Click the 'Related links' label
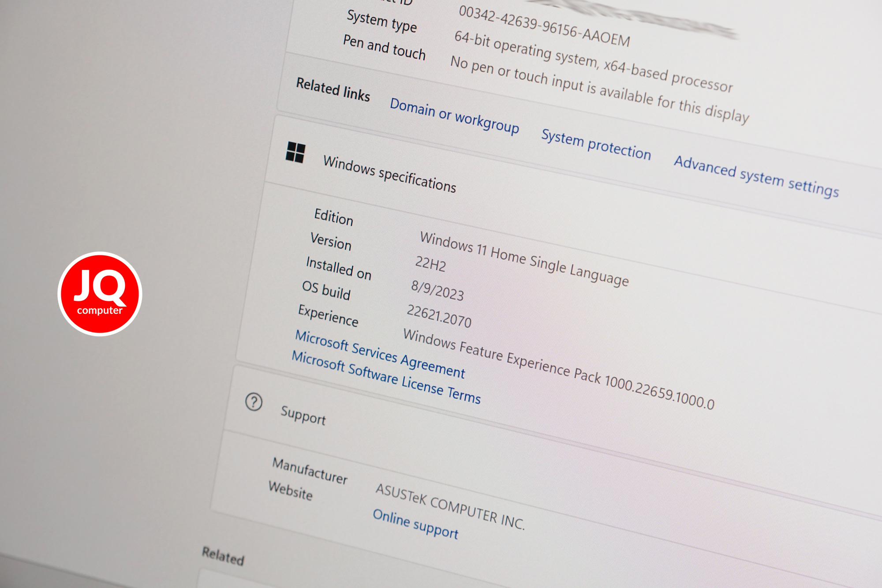 [x=333, y=89]
